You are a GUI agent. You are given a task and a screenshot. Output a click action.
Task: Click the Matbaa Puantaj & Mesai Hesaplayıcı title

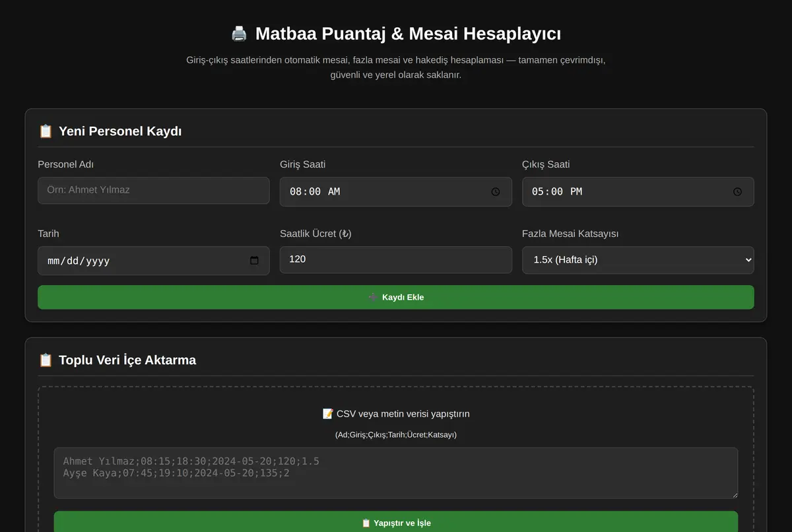[x=408, y=34]
